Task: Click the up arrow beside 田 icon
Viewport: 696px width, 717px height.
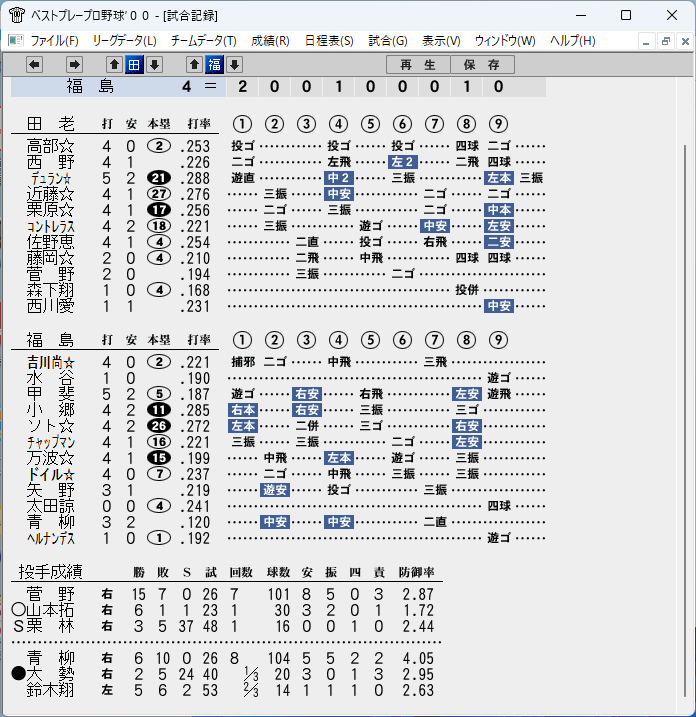Action: pyautogui.click(x=114, y=64)
